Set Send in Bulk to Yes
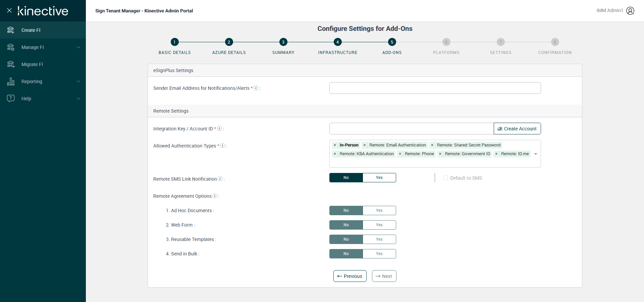Image resolution: width=644 pixels, height=302 pixels. [379, 254]
